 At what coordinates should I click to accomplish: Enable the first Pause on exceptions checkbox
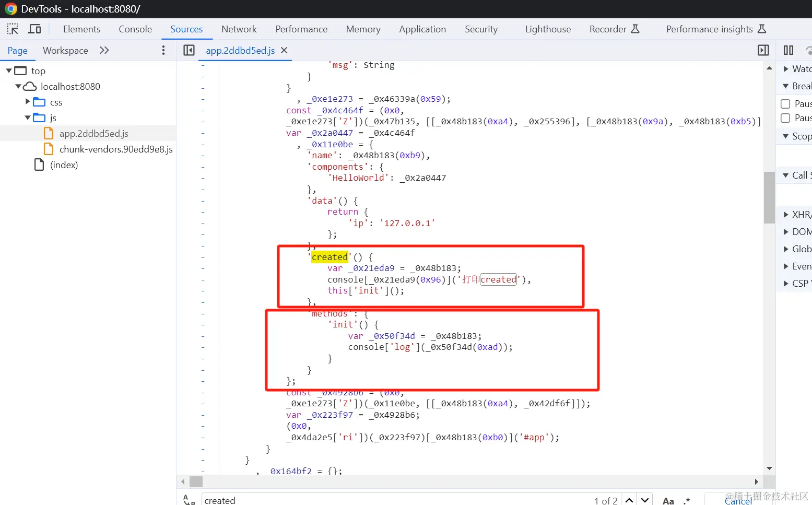pyautogui.click(x=785, y=104)
